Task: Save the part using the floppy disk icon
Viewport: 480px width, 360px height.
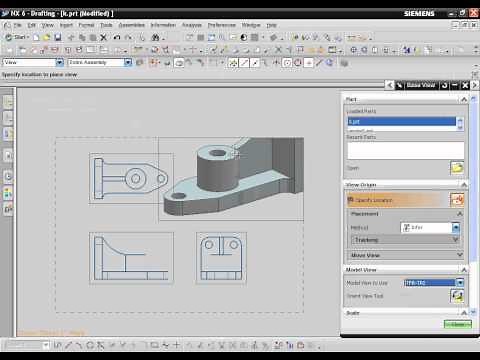Action: 58,37
